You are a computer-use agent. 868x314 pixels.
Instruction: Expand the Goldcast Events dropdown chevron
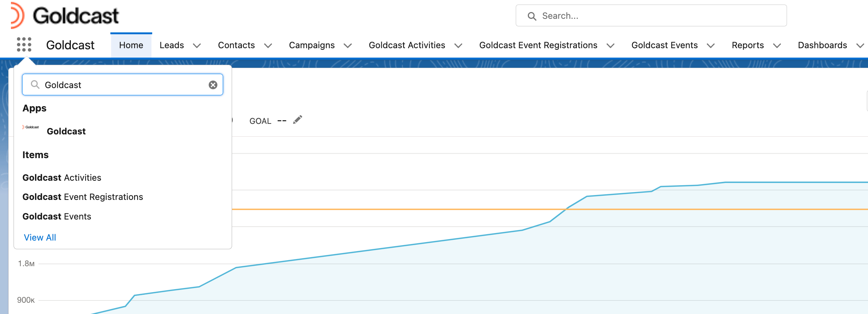(711, 46)
